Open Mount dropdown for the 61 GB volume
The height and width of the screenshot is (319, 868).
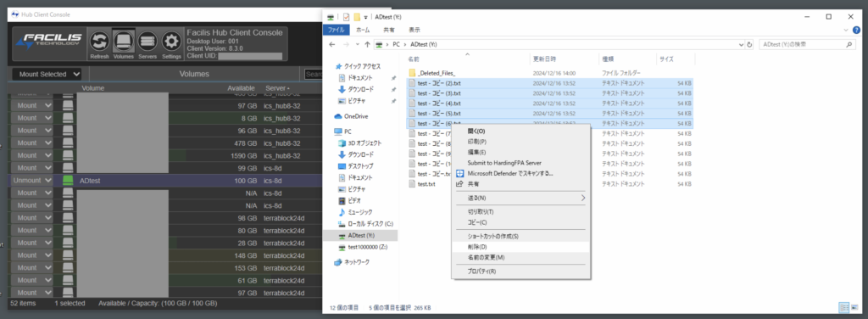tap(32, 280)
